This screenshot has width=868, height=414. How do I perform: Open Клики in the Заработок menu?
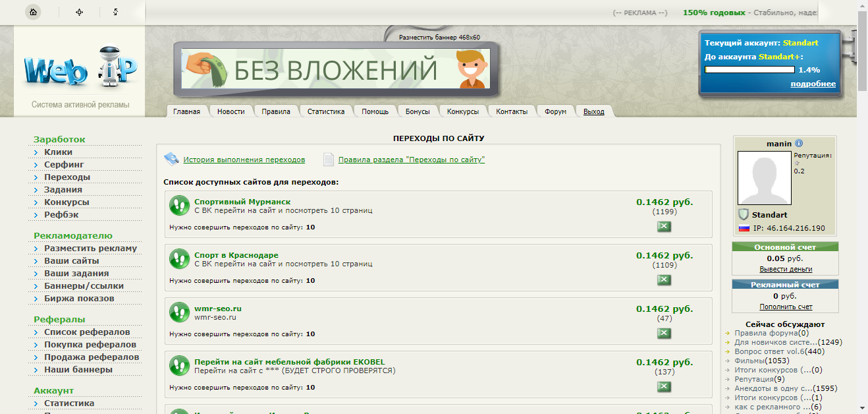click(x=58, y=152)
